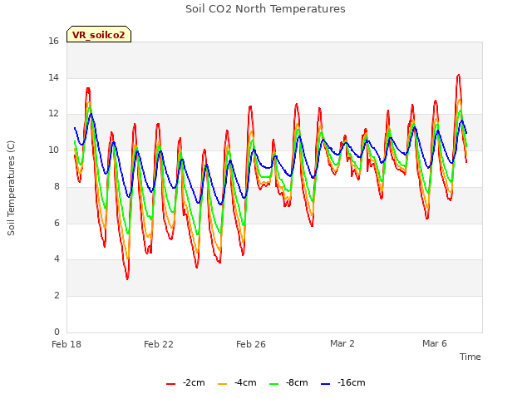This screenshot has height=399, width=532.
Task: Click the Feb 18 x-axis tick label
Action: coord(66,344)
